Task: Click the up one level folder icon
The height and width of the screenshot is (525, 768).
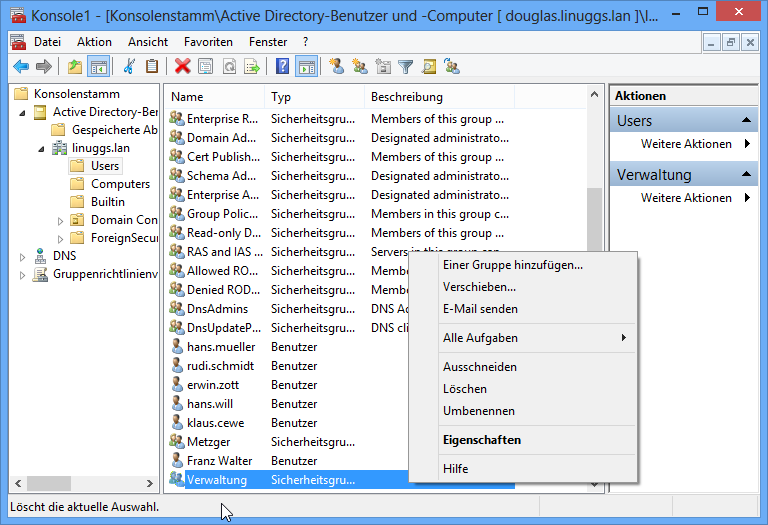Action: pos(75,67)
